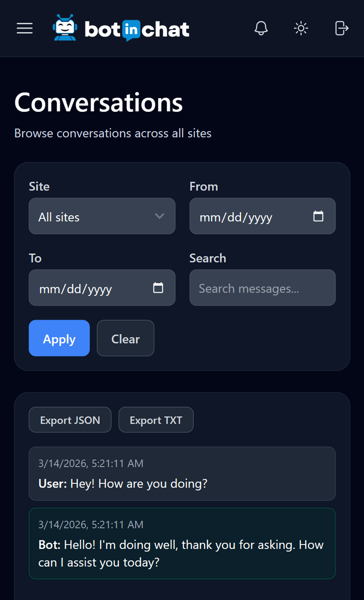Click the logout icon

342,29
